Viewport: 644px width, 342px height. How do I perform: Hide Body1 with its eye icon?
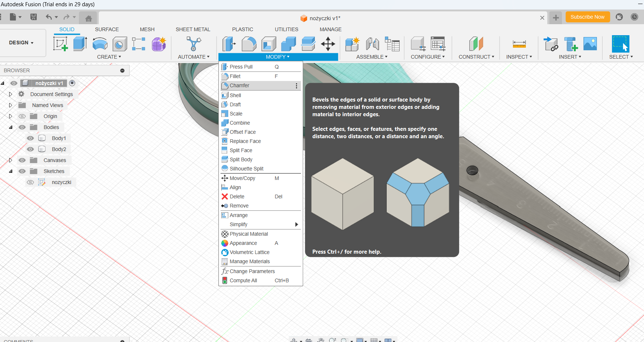[30, 138]
